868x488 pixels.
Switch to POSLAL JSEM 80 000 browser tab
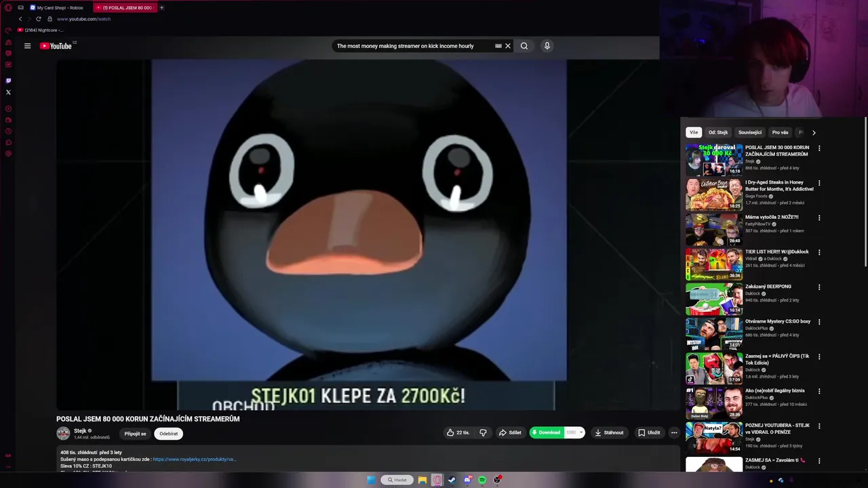(124, 7)
